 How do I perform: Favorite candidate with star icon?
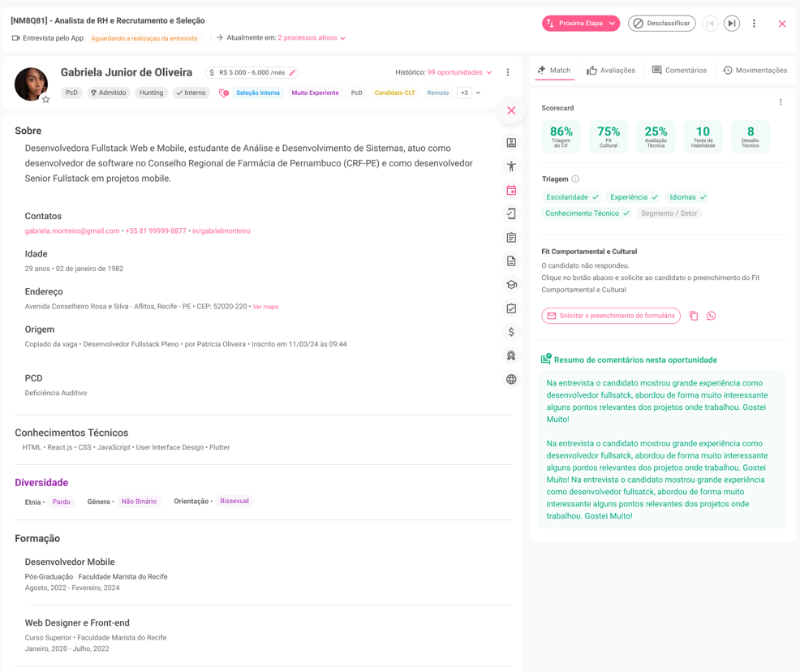click(46, 100)
